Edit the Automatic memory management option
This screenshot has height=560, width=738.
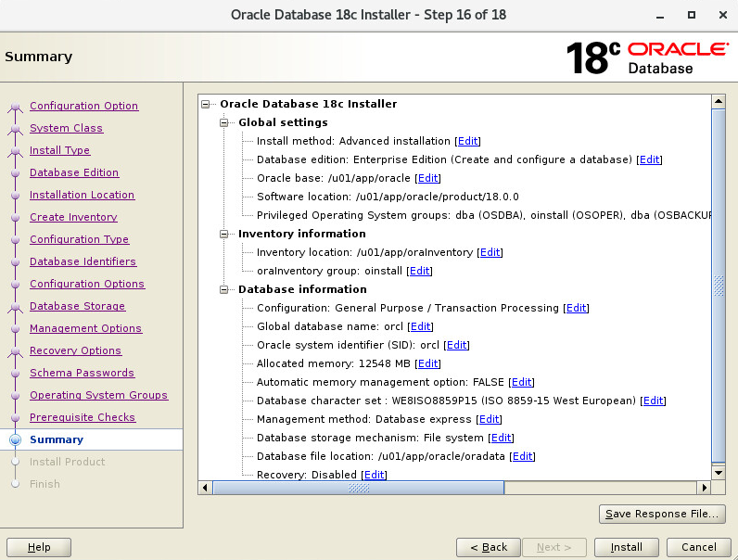point(521,382)
